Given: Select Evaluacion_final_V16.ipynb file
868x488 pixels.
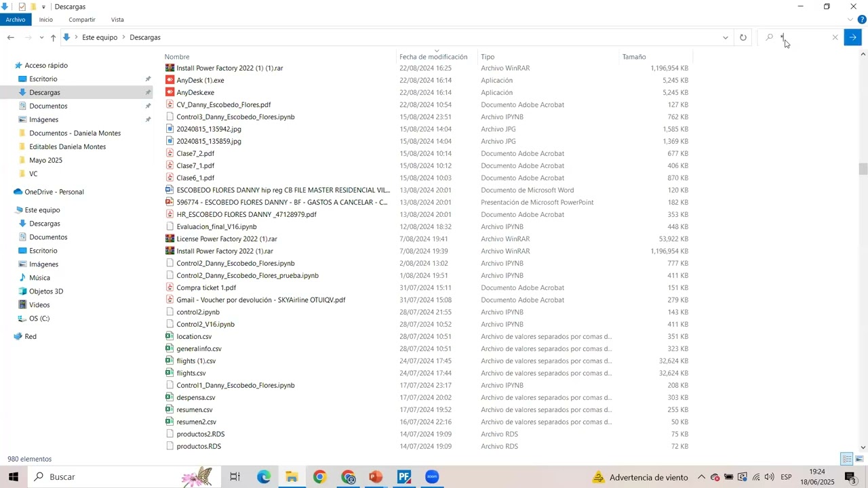Looking at the screenshot, I should 216,227.
